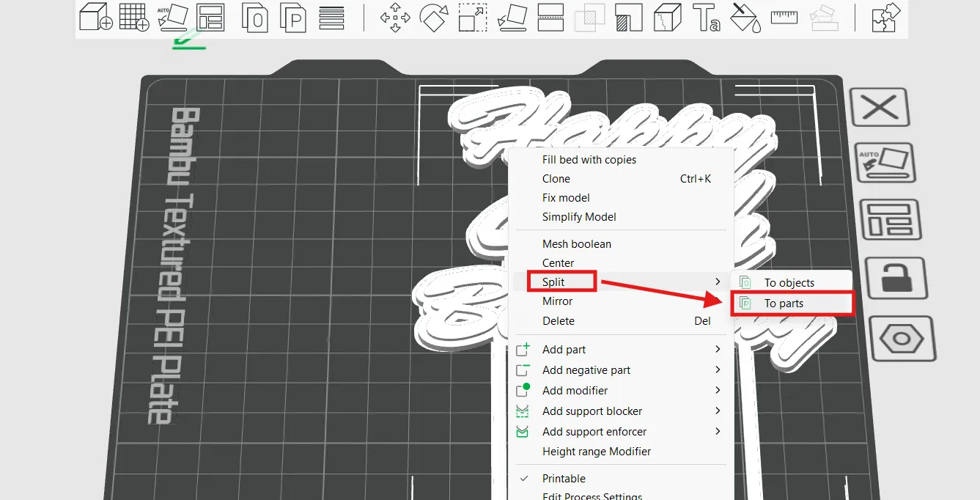Choose the Scale tool
Screen dimensions: 980x500
[x=472, y=18]
